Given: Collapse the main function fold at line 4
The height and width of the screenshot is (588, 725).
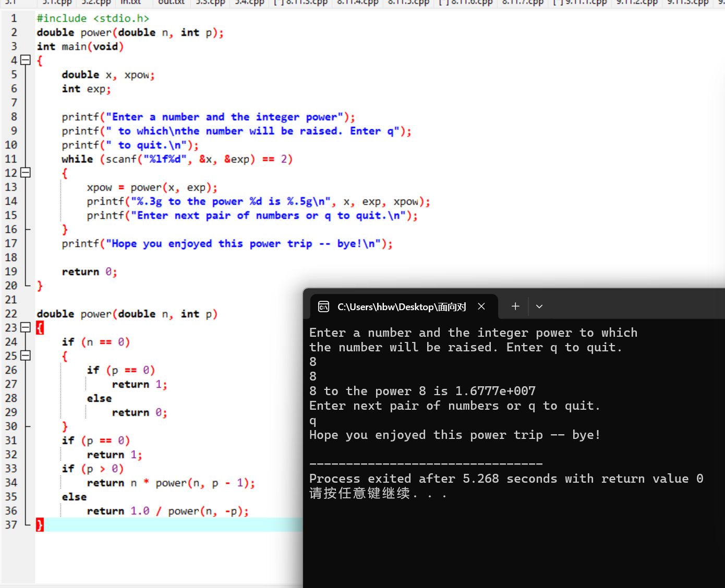Looking at the screenshot, I should click(25, 60).
